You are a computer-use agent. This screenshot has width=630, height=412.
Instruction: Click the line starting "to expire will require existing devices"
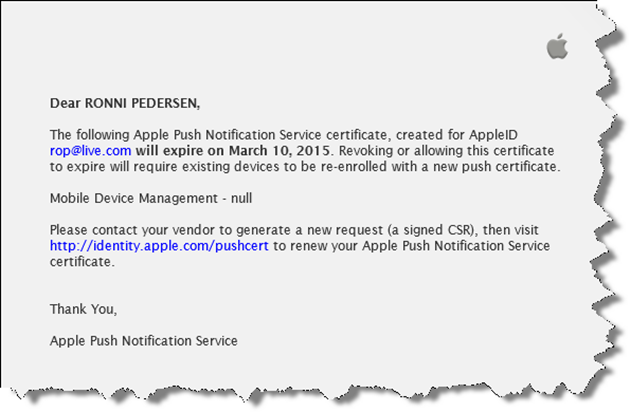[305, 166]
